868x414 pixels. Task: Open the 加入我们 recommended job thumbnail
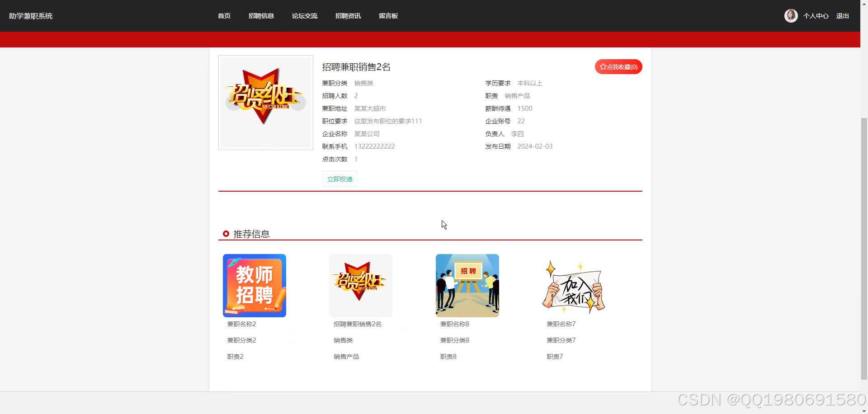(573, 285)
